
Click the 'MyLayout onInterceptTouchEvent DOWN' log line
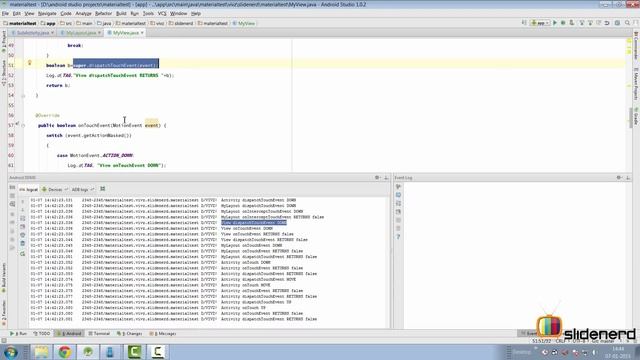click(262, 211)
